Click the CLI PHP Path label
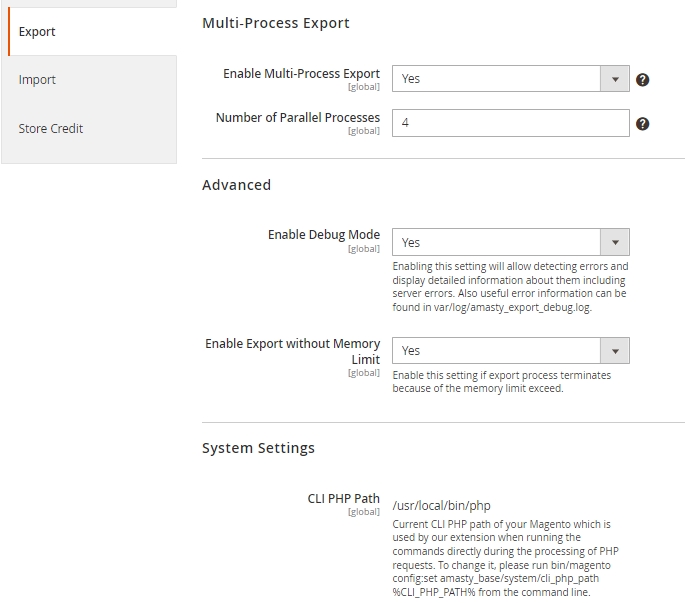 click(x=343, y=499)
